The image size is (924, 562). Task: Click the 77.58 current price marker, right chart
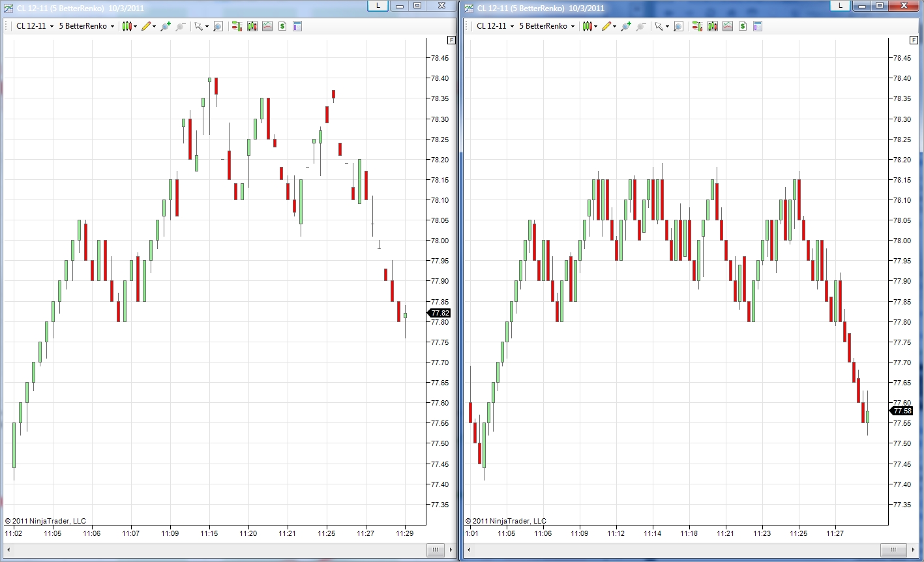(901, 411)
